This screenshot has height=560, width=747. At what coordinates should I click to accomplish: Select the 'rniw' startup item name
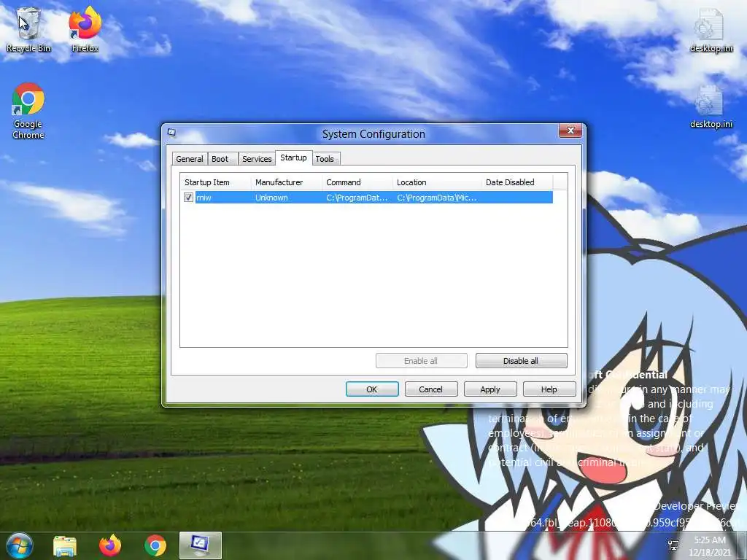pos(204,198)
